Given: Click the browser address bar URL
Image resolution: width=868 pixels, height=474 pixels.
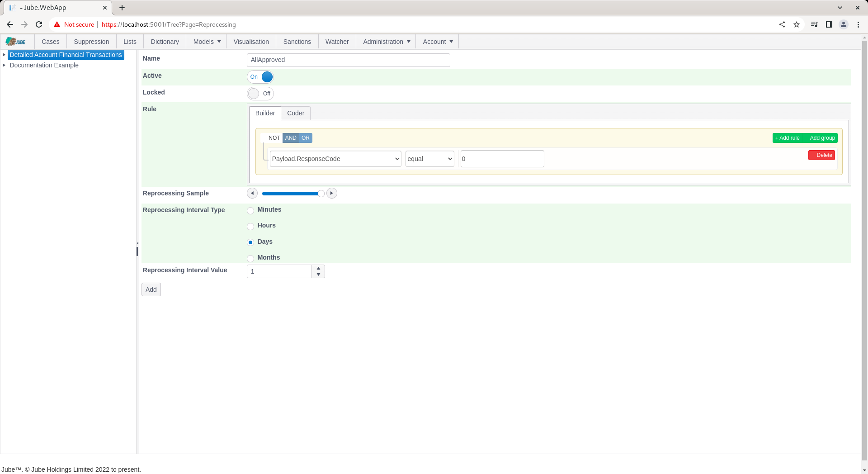Looking at the screenshot, I should [x=169, y=24].
